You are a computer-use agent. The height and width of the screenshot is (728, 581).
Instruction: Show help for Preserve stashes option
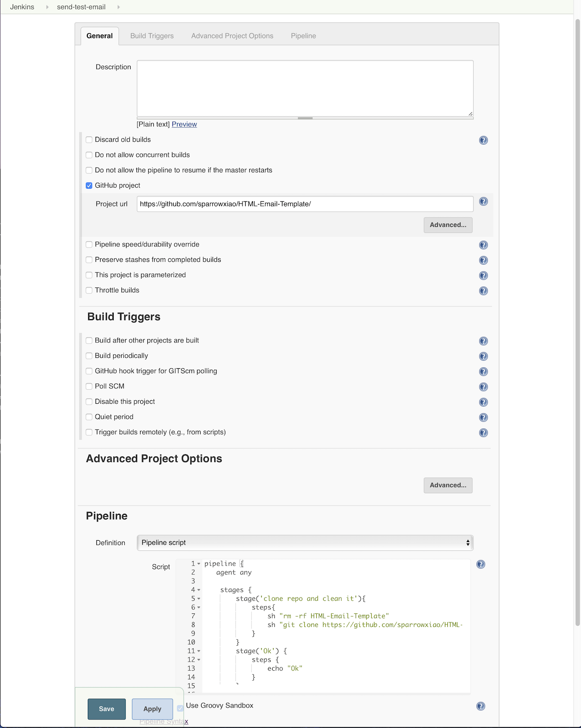click(x=483, y=260)
